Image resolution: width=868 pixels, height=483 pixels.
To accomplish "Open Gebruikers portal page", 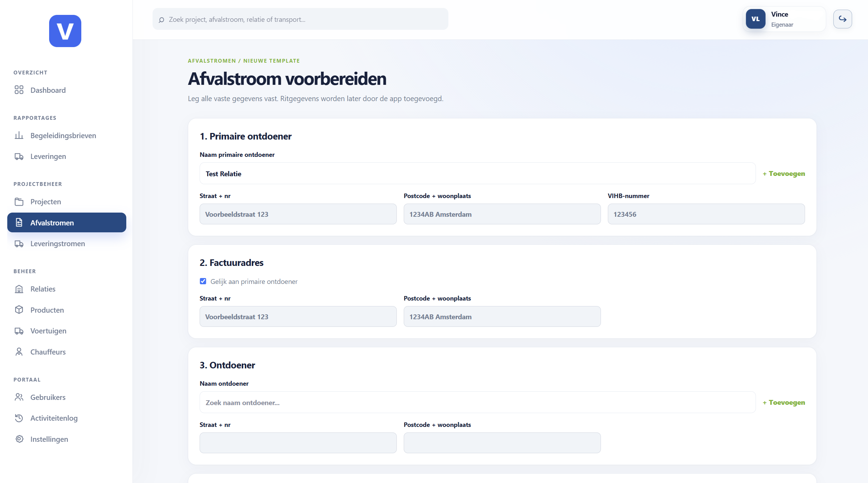I will 67,397.
